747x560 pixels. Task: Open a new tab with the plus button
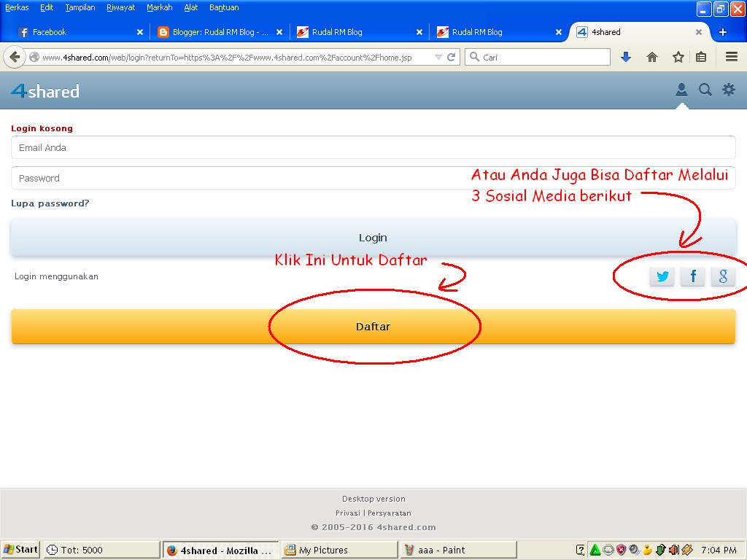coord(723,32)
